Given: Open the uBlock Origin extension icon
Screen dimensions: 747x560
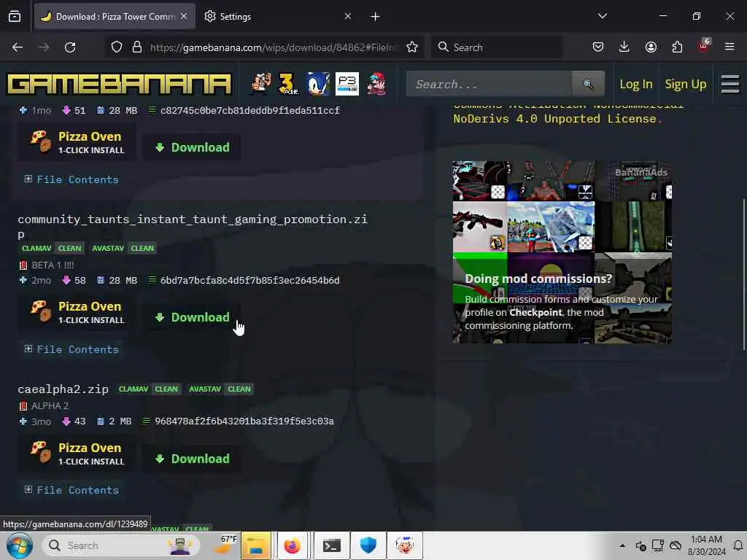Looking at the screenshot, I should pos(704,46).
